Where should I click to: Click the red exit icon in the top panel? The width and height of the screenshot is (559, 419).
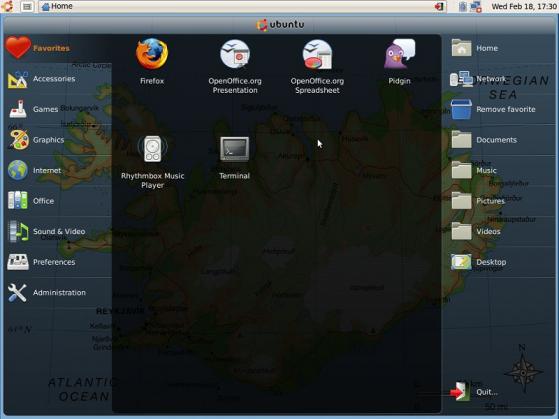tap(439, 6)
